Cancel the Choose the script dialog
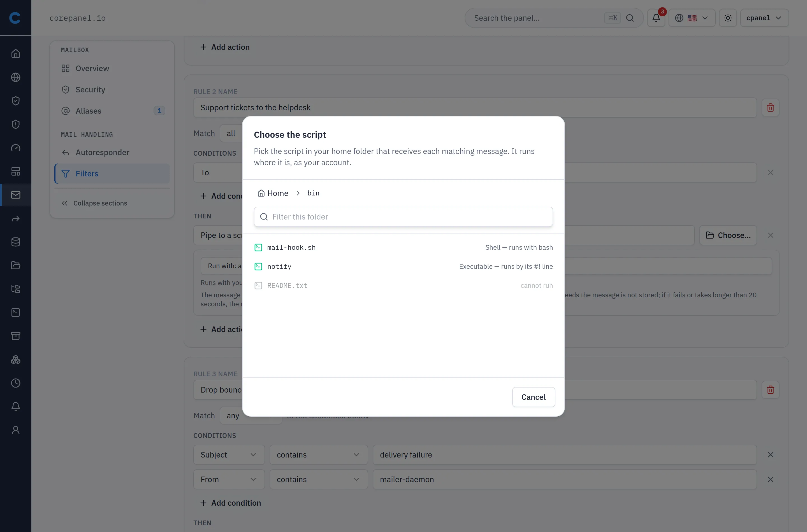The width and height of the screenshot is (807, 532). pos(533,397)
